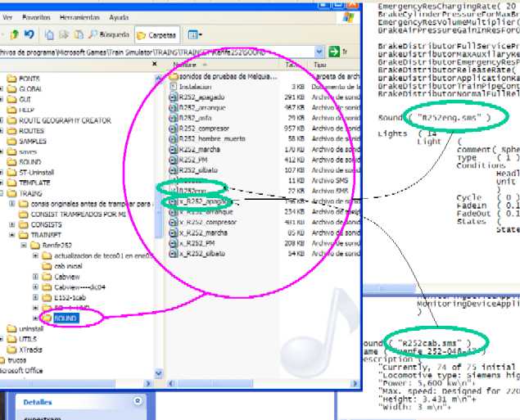Select the ROUTES folder in tree
The image size is (520, 420).
tap(31, 130)
